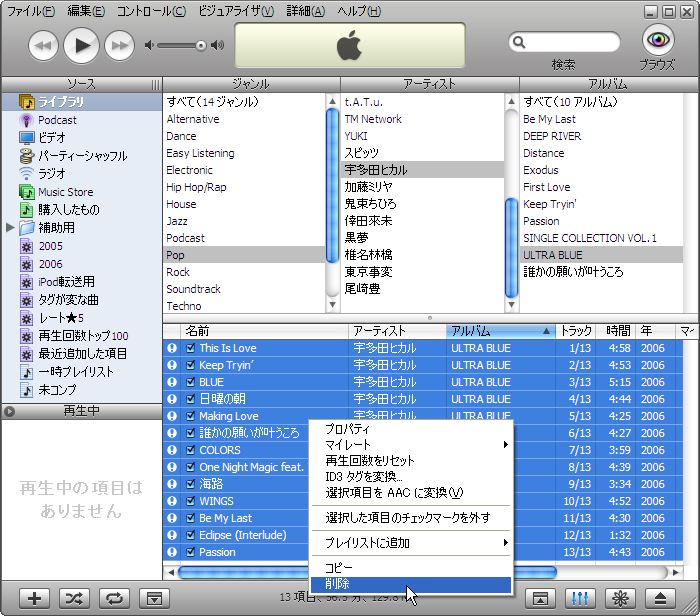
Task: Select Jazz in the genre list
Action: pyautogui.click(x=244, y=221)
